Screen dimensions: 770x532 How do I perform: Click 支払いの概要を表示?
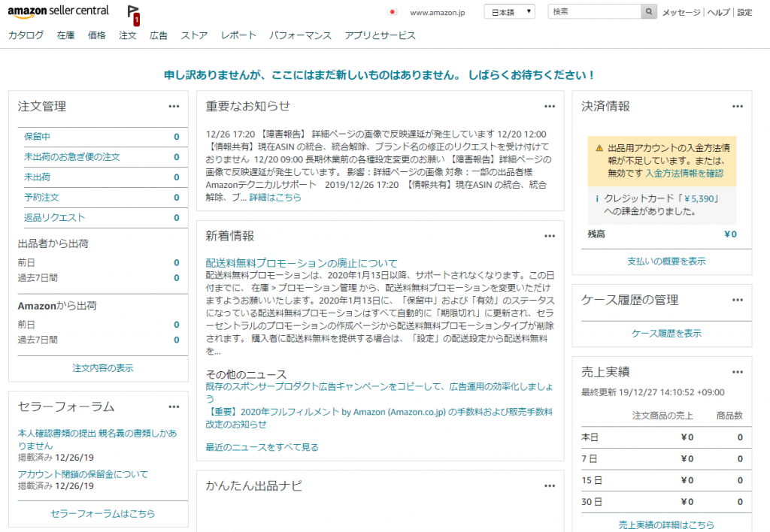[666, 261]
